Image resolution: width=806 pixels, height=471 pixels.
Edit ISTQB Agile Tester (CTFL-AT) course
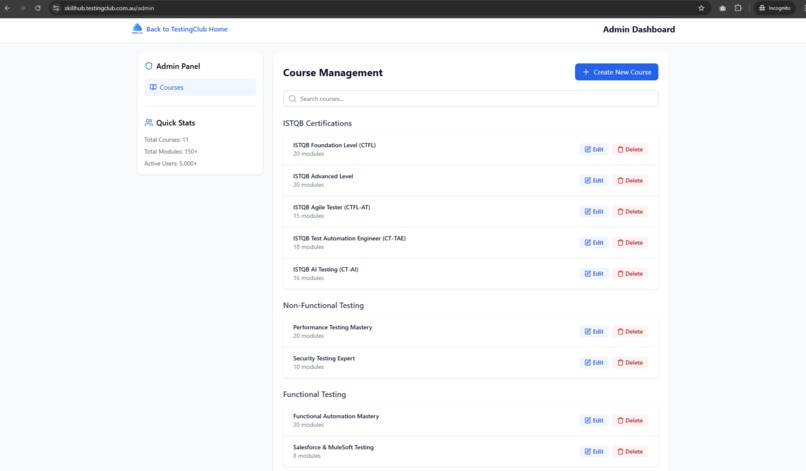click(x=594, y=211)
